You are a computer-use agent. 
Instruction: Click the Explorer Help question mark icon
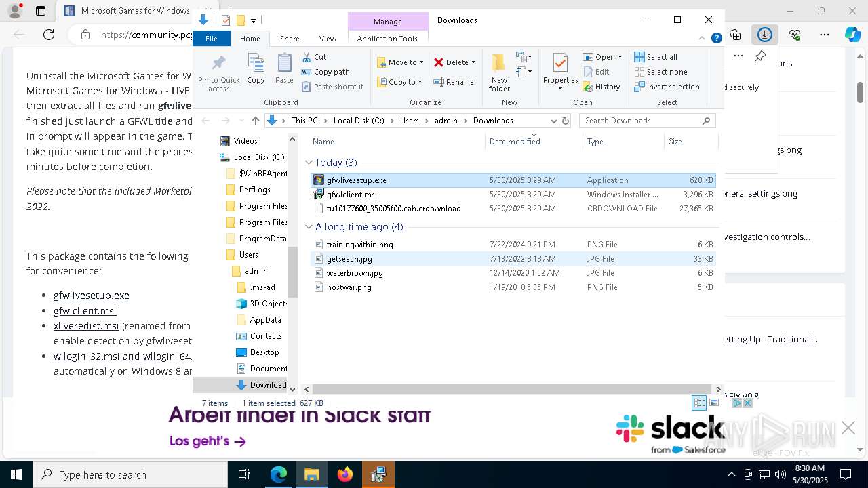[x=716, y=39]
